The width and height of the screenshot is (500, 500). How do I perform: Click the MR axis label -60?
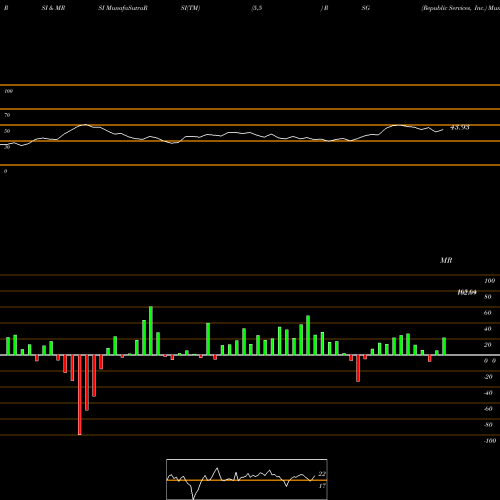(488, 409)
